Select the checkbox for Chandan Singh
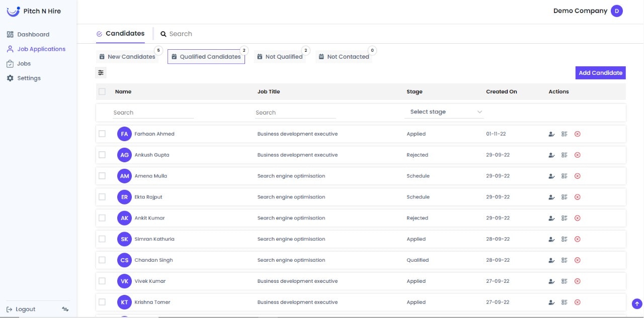 [x=102, y=260]
